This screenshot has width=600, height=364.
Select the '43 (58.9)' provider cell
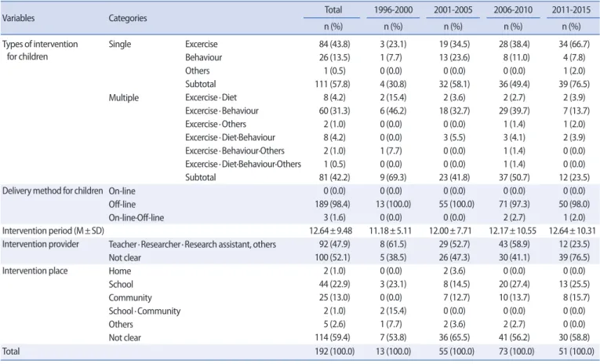(514, 244)
